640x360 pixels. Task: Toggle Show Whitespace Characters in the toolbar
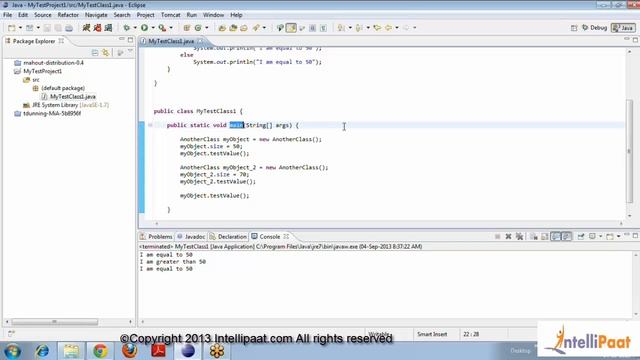(x=323, y=28)
